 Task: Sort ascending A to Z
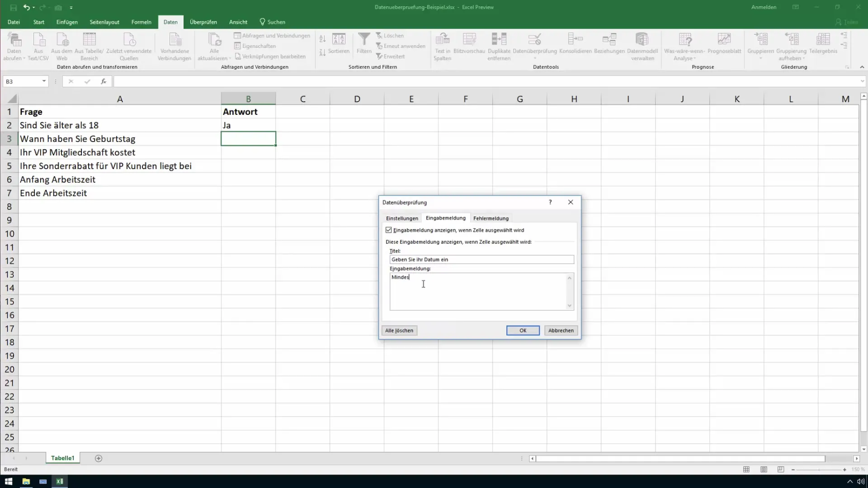click(x=322, y=39)
